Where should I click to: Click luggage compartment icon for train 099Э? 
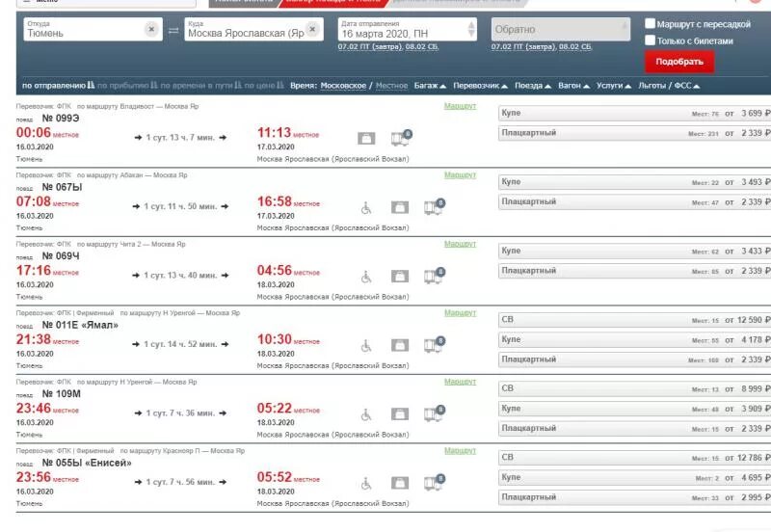coord(366,139)
